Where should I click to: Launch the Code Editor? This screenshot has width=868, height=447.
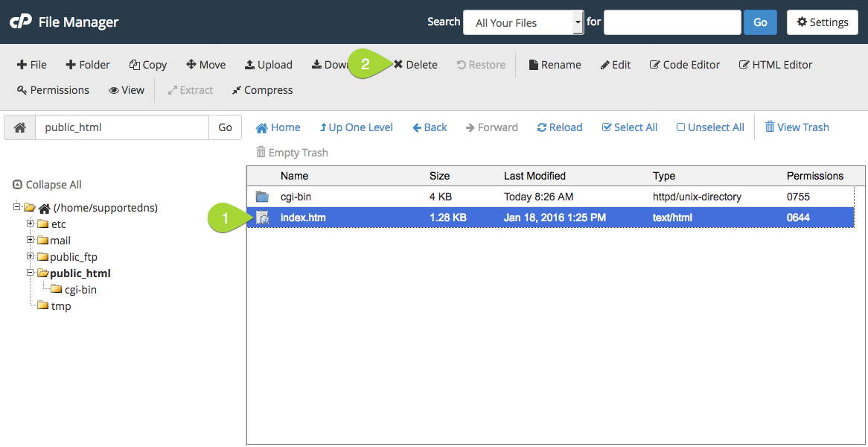685,65
